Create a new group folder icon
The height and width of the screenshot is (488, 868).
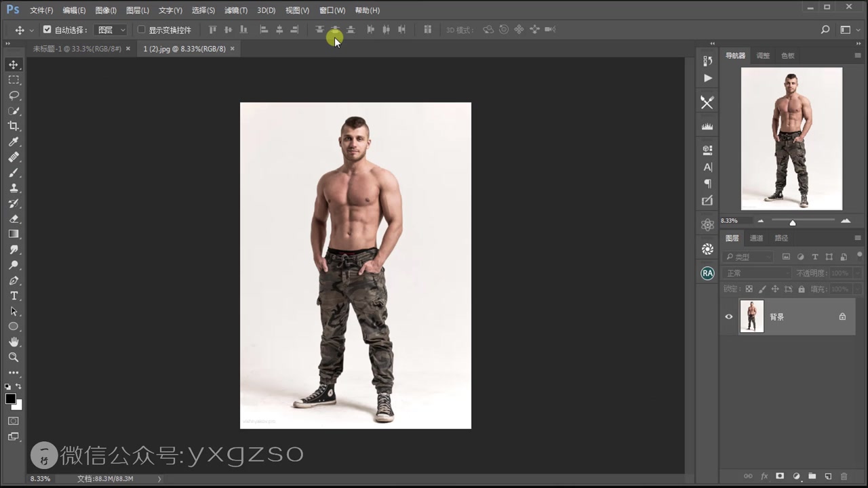812,476
